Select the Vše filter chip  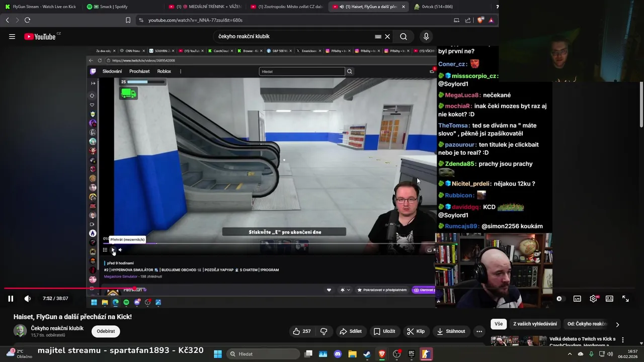(x=499, y=324)
